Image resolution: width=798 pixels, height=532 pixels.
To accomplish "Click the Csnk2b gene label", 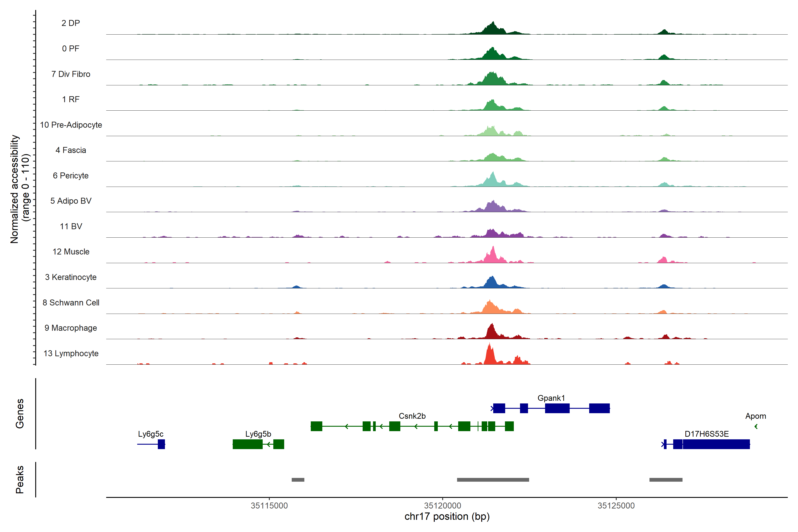I will [x=412, y=416].
